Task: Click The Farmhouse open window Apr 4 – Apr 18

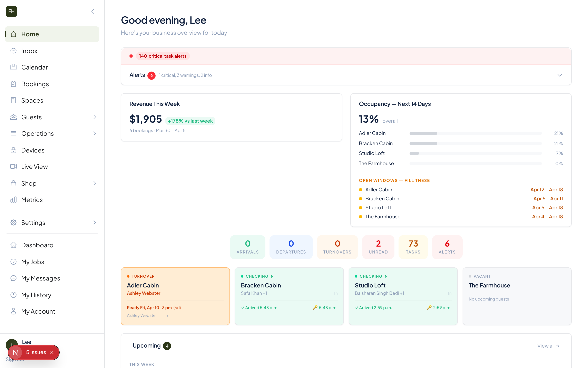Action: (x=461, y=217)
